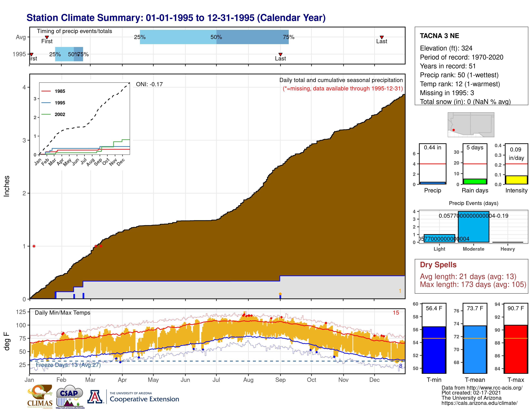Click the Elevation (ft): 324 line
Viewport: 532px width, 411px height.
coord(446,48)
